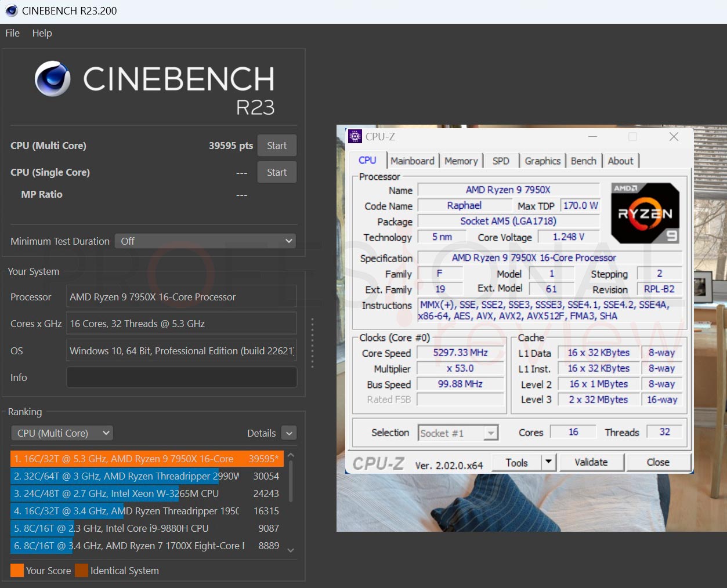Switch to the About tab in CPU-Z
The image size is (727, 588).
click(x=620, y=161)
